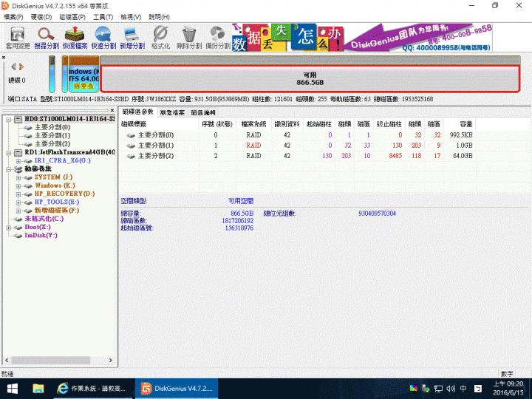Open the 硬碟(D) menu

pos(41,17)
